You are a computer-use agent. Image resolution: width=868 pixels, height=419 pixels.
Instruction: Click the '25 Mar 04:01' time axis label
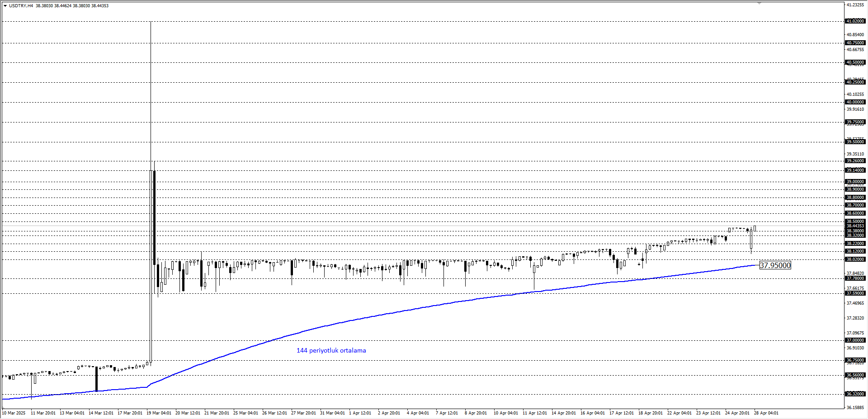click(x=245, y=413)
